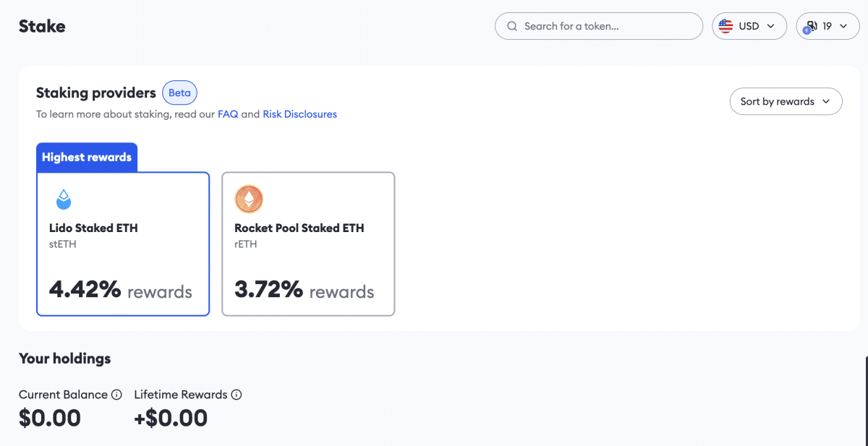This screenshot has width=868, height=446.
Task: Click the search magnifier icon
Action: click(x=511, y=26)
